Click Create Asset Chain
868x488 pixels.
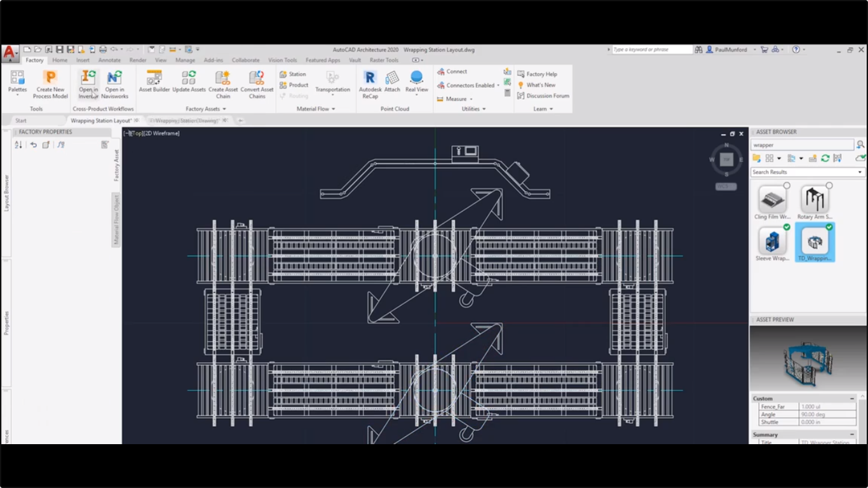[223, 84]
